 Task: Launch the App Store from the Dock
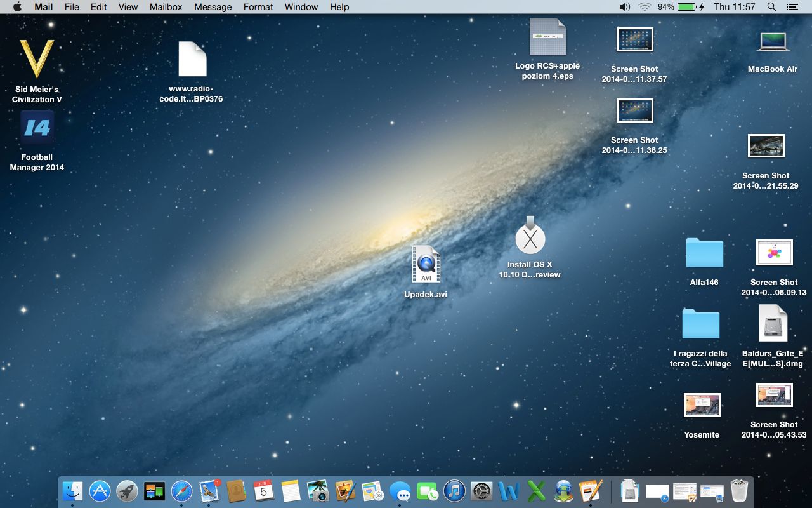(x=100, y=491)
